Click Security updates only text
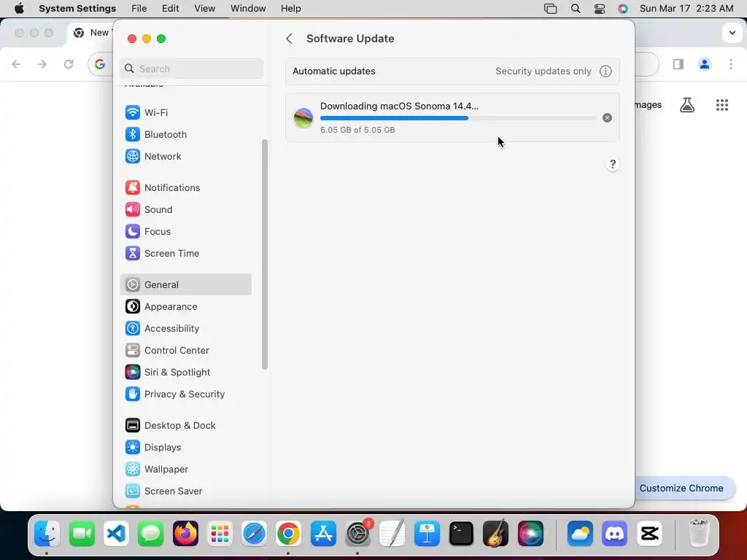Screen dimensions: 747x560 click(x=543, y=71)
